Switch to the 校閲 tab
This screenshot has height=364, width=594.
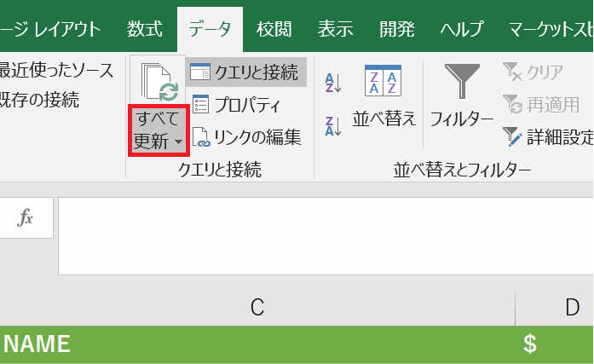pos(274,29)
